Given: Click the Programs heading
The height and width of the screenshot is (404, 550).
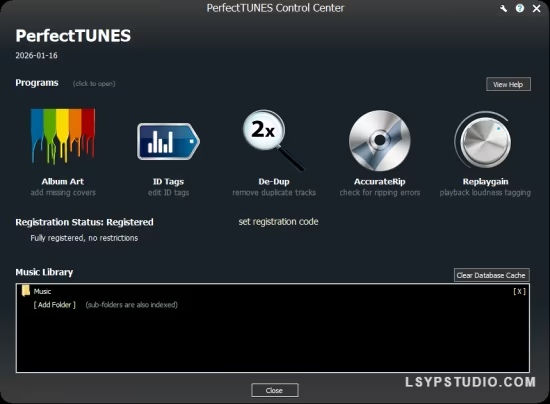Looking at the screenshot, I should point(37,83).
